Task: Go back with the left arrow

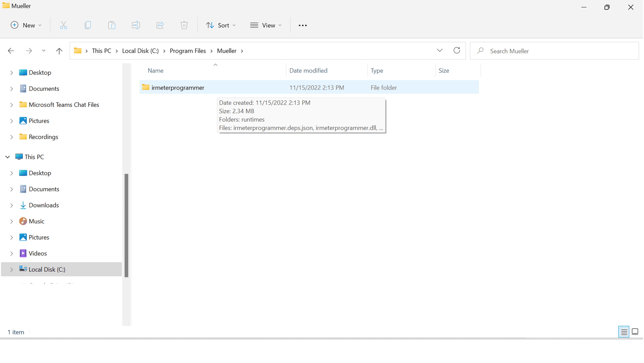Action: 11,51
